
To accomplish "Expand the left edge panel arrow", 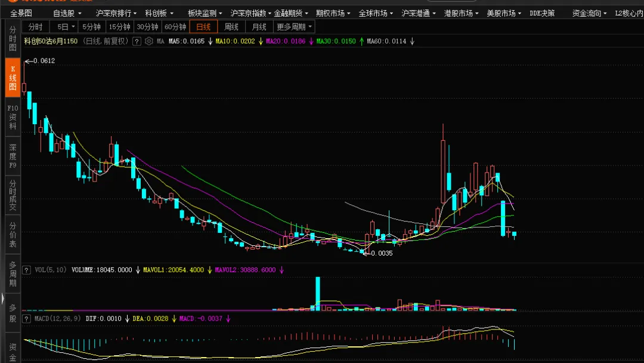I will click(x=2, y=299).
